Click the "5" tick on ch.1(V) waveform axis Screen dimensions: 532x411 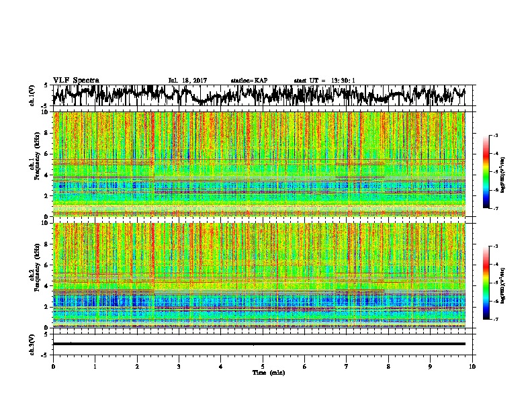coord(46,85)
